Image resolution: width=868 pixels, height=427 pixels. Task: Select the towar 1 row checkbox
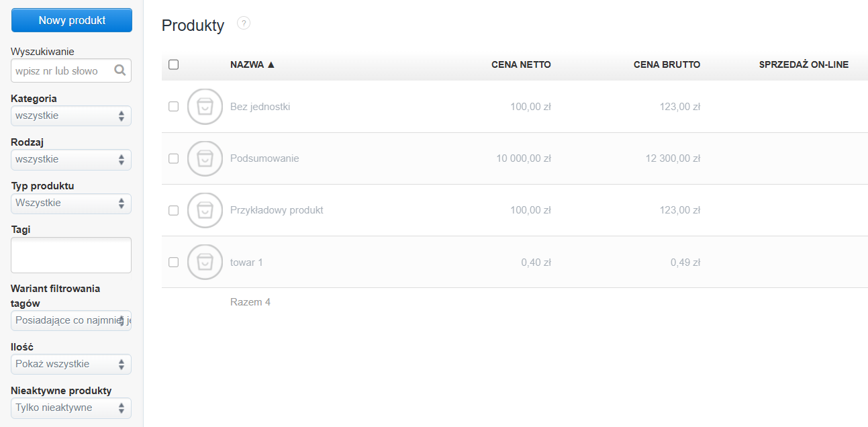click(174, 262)
